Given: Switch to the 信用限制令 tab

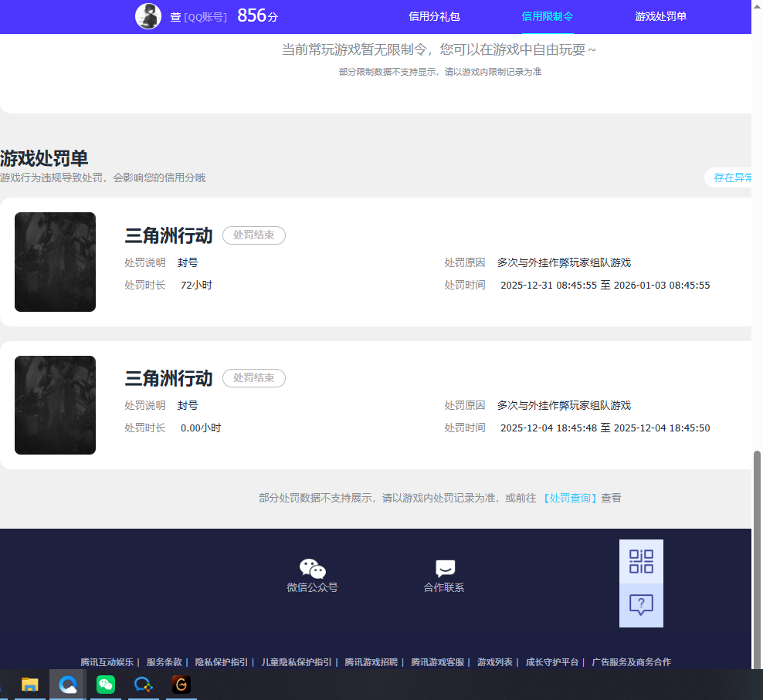Looking at the screenshot, I should point(548,16).
